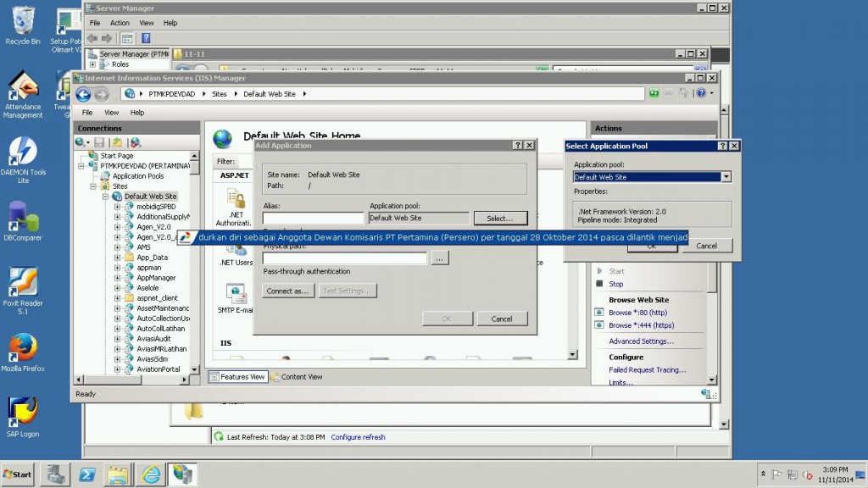Viewport: 868px width, 488px height.
Task: Click the Select... application pool button
Action: 500,219
